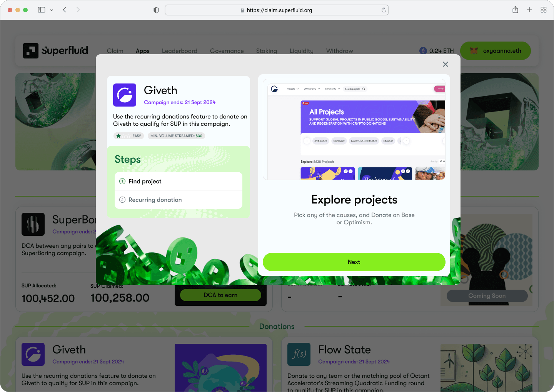Click the privacy shield icon

click(x=156, y=10)
